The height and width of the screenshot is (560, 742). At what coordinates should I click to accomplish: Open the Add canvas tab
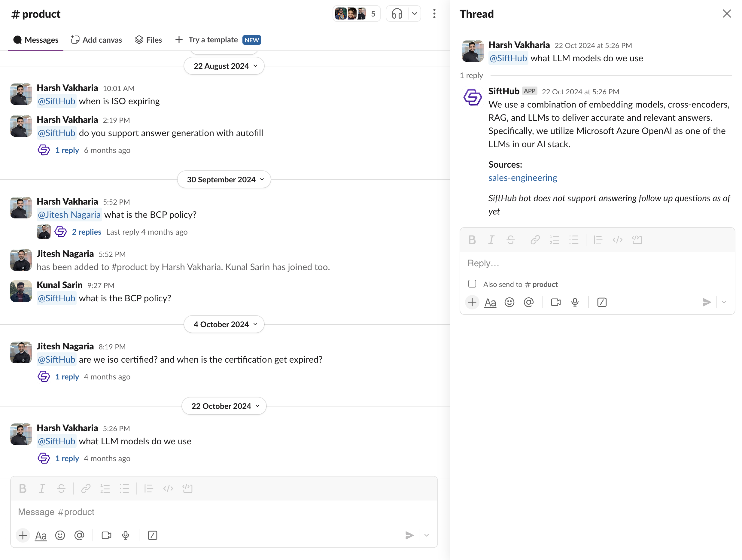tap(97, 40)
